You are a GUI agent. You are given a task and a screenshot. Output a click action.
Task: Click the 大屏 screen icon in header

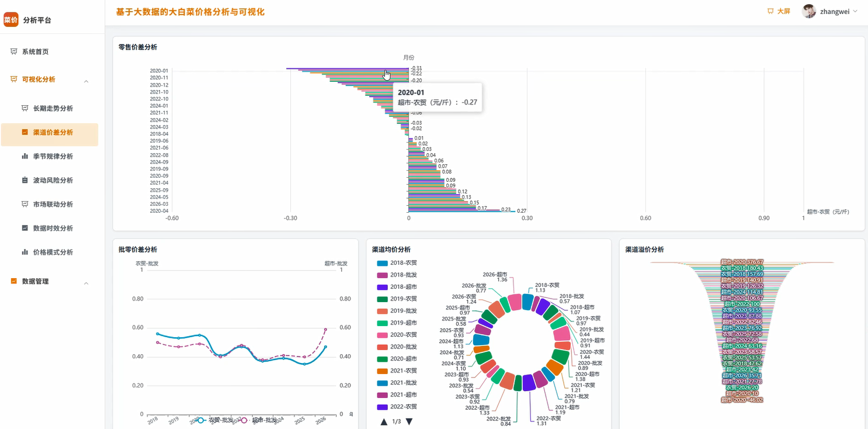[x=770, y=11]
